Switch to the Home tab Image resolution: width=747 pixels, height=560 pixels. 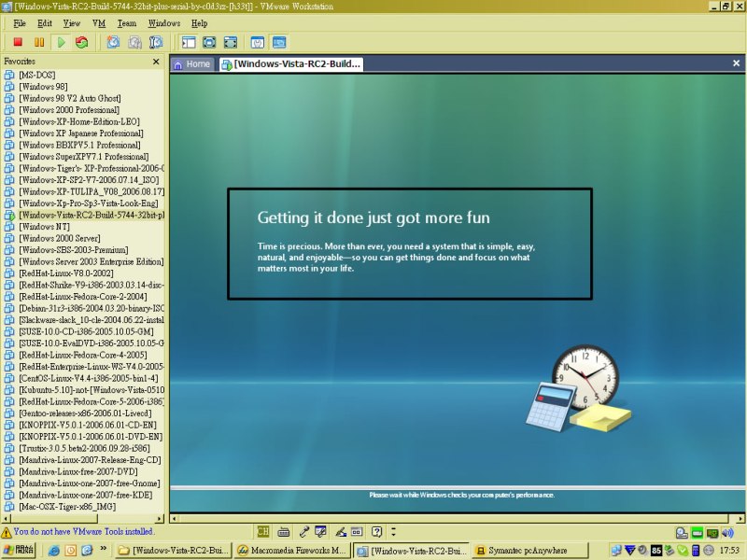192,63
